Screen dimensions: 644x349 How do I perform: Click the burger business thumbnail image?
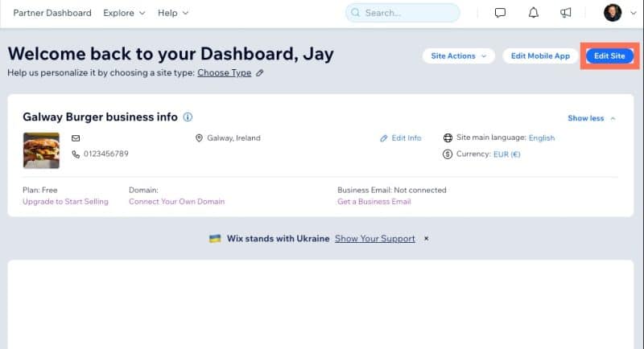tap(41, 150)
